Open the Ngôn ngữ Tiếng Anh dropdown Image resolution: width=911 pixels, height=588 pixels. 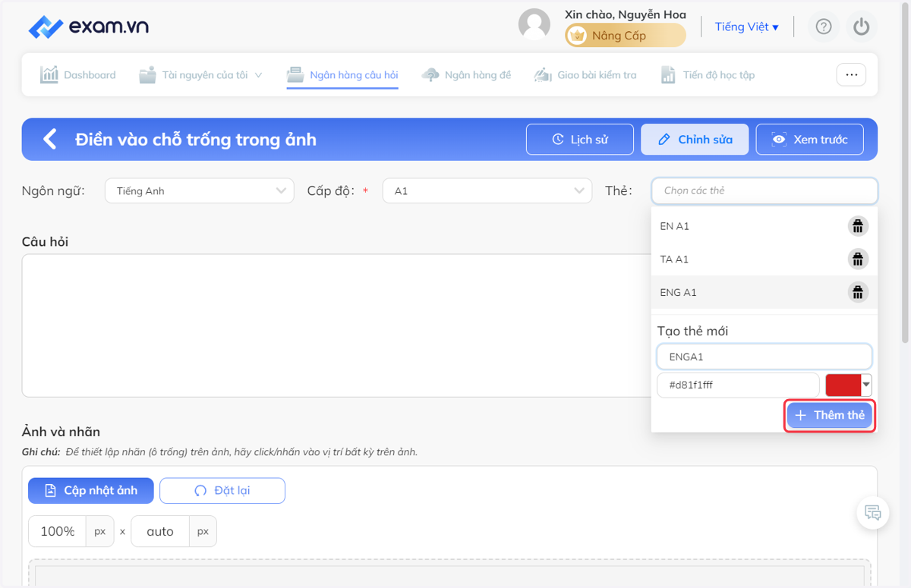(199, 190)
